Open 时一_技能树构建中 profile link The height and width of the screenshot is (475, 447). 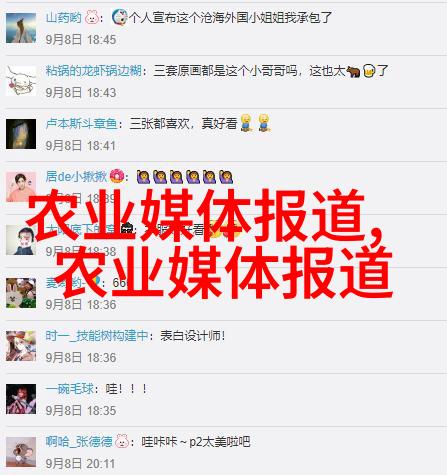point(97,336)
